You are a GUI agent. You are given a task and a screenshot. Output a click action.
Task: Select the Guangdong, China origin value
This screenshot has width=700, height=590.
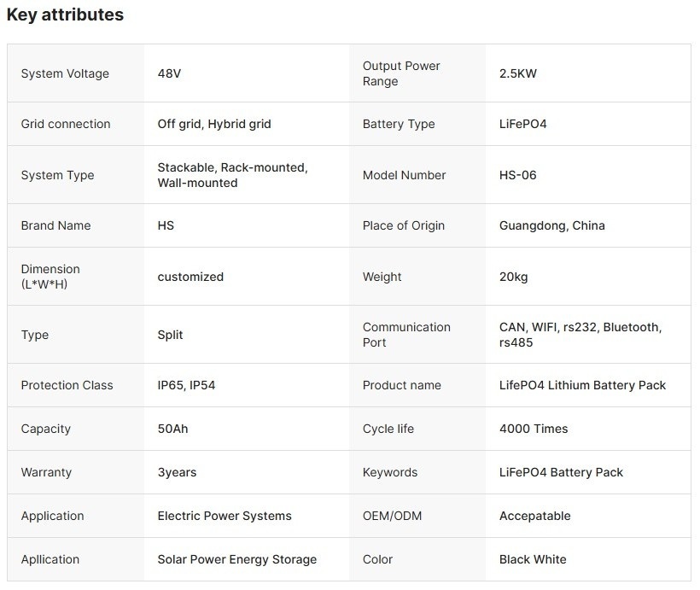pos(551,225)
